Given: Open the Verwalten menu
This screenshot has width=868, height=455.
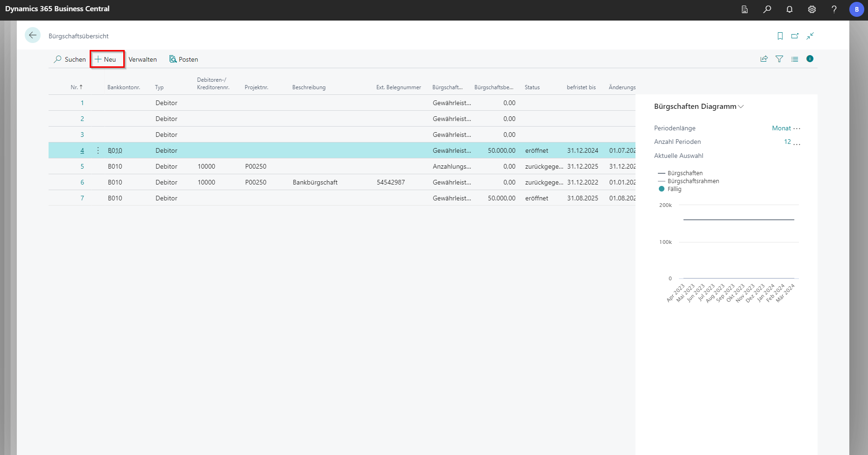Looking at the screenshot, I should [x=142, y=59].
